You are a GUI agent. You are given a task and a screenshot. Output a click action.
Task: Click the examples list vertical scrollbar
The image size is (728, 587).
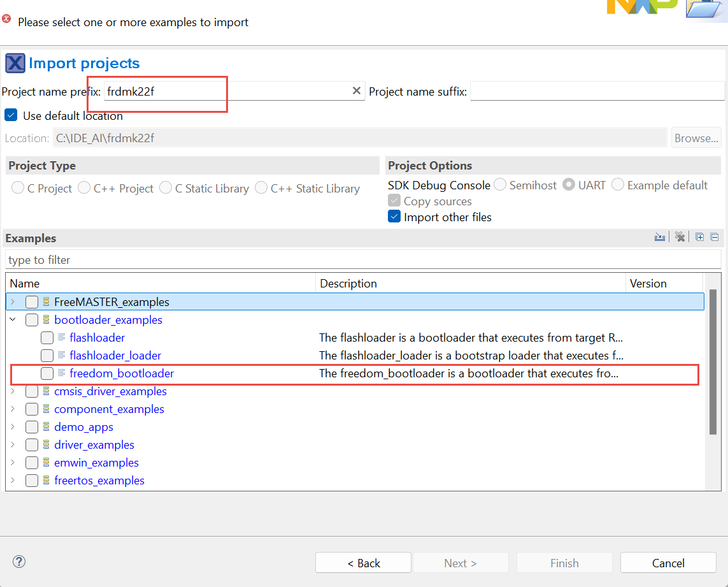coord(713,370)
